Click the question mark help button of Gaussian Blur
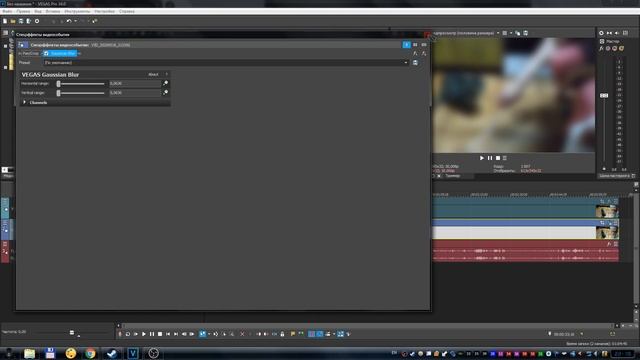The height and width of the screenshot is (360, 640). (x=167, y=75)
